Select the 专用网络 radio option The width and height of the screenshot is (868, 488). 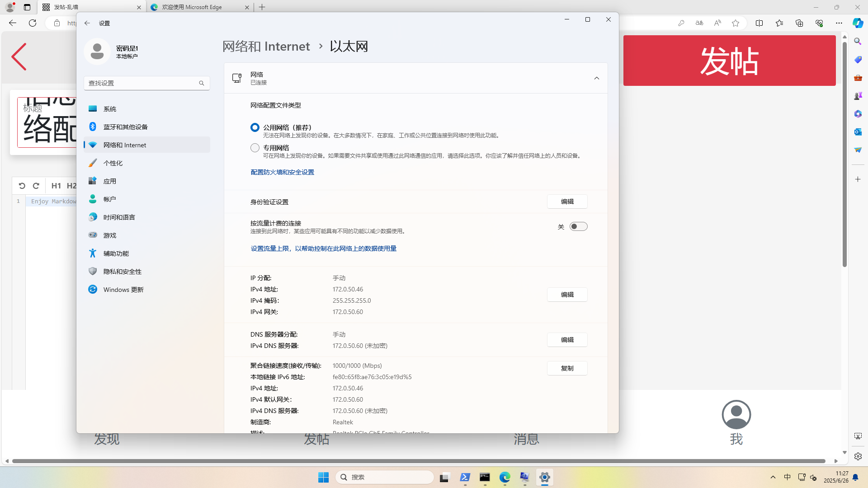coord(255,148)
